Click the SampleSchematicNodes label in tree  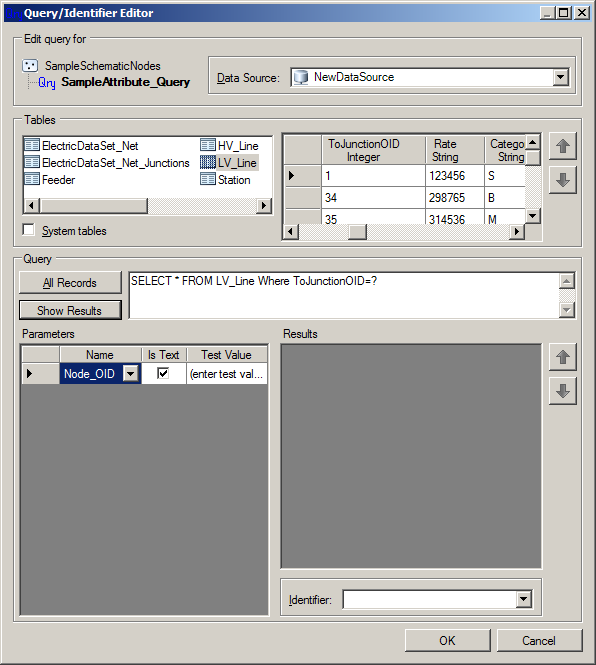pyautogui.click(x=103, y=66)
